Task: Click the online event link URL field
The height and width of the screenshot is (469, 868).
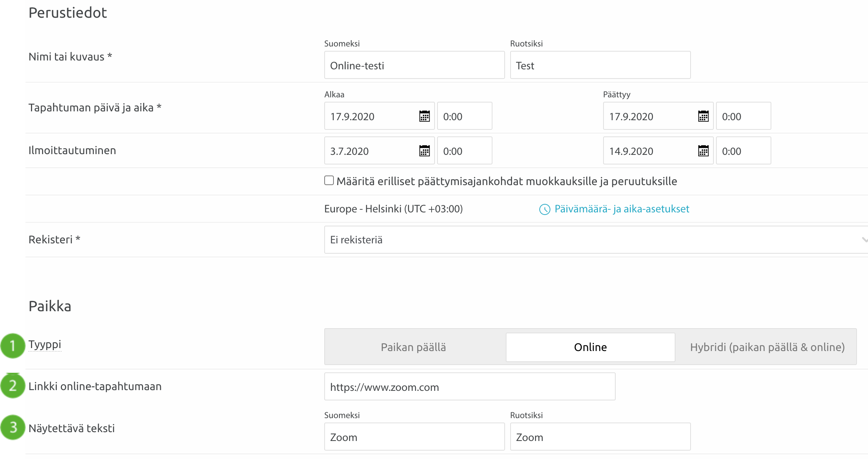Action: click(x=470, y=387)
